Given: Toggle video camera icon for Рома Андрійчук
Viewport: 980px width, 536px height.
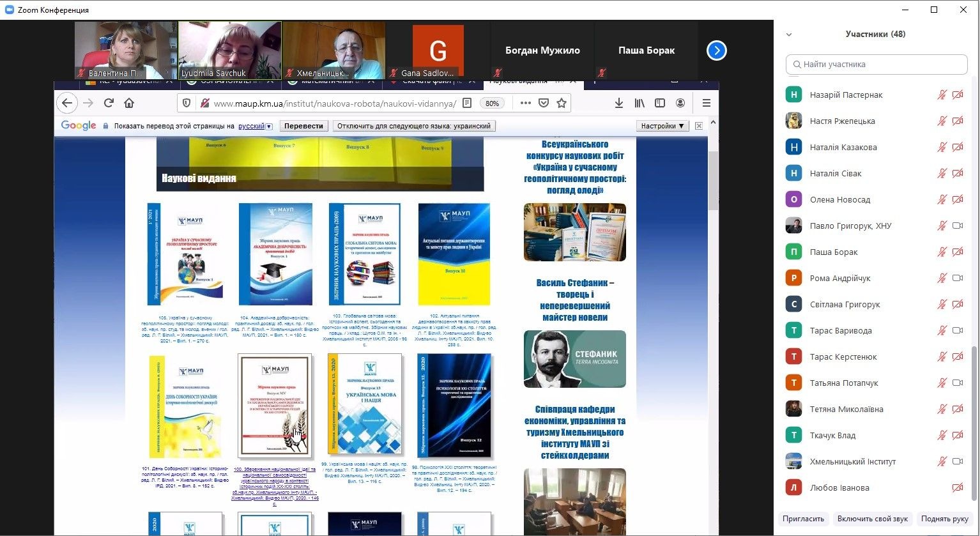Looking at the screenshot, I should (957, 278).
